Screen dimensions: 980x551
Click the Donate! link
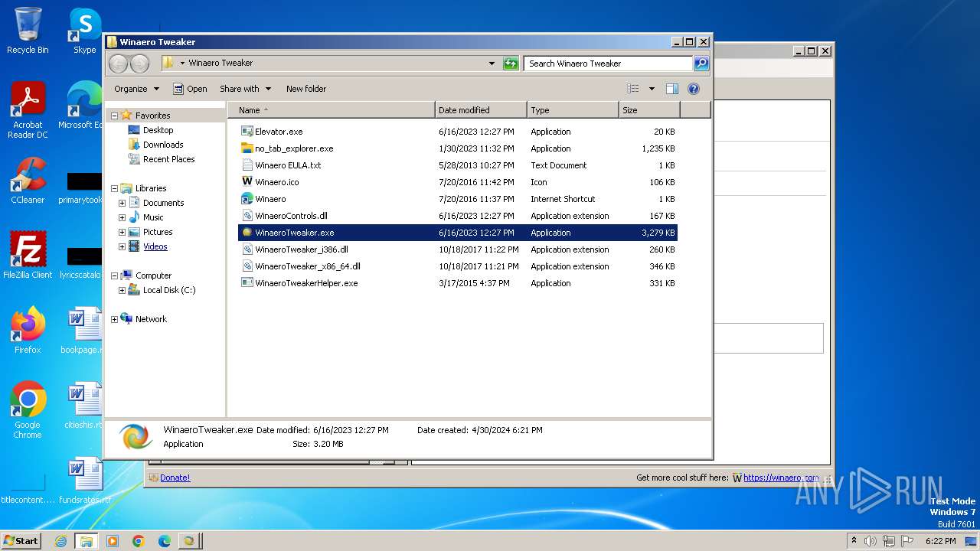pos(175,478)
